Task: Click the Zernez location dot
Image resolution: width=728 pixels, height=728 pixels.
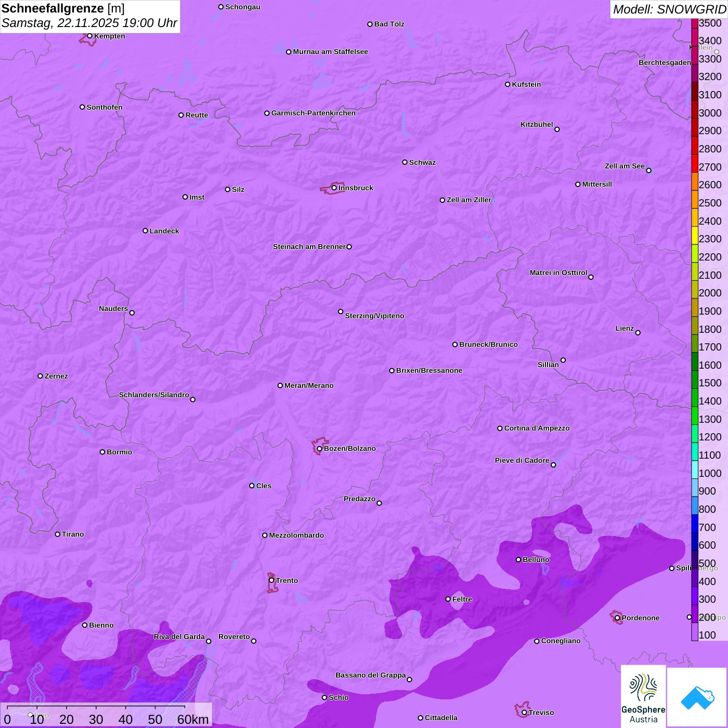Action: click(40, 376)
